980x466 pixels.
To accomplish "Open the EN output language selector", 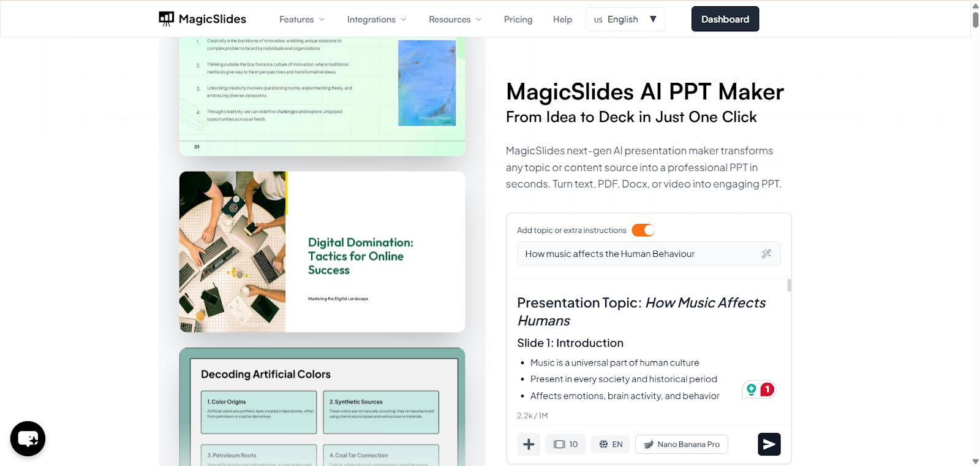I will point(611,445).
